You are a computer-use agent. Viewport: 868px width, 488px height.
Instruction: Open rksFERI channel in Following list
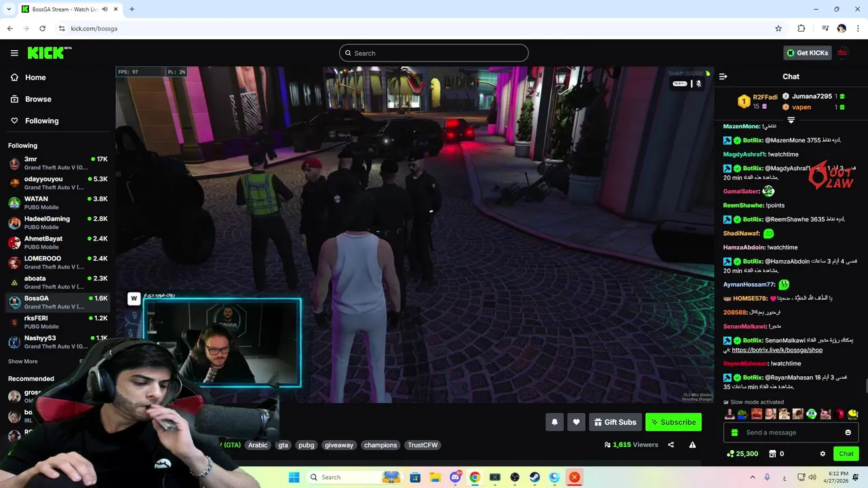tap(58, 322)
